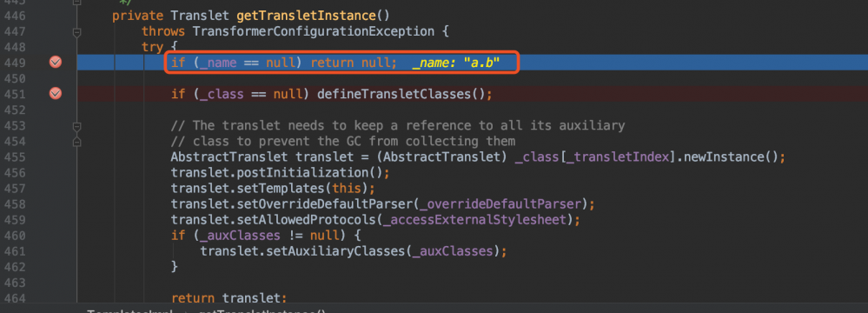868x313 pixels.
Task: Click the closing brace on line 462
Action: pos(175,267)
